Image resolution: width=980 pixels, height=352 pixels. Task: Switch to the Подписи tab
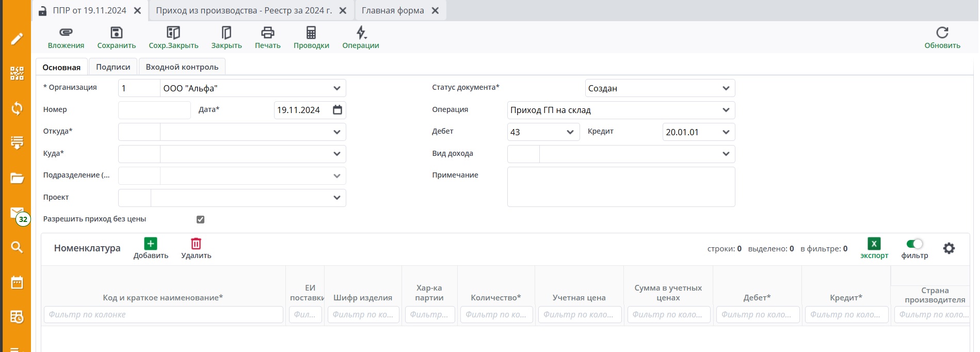[x=113, y=67]
